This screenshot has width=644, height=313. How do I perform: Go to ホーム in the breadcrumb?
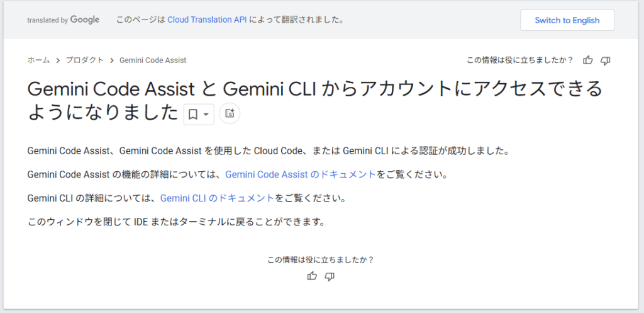coord(38,60)
